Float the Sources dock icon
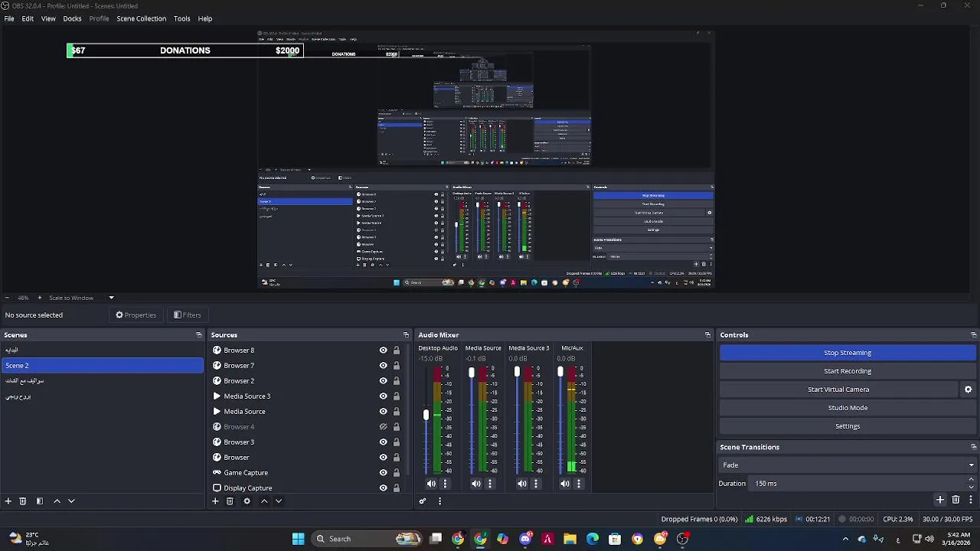 [406, 334]
